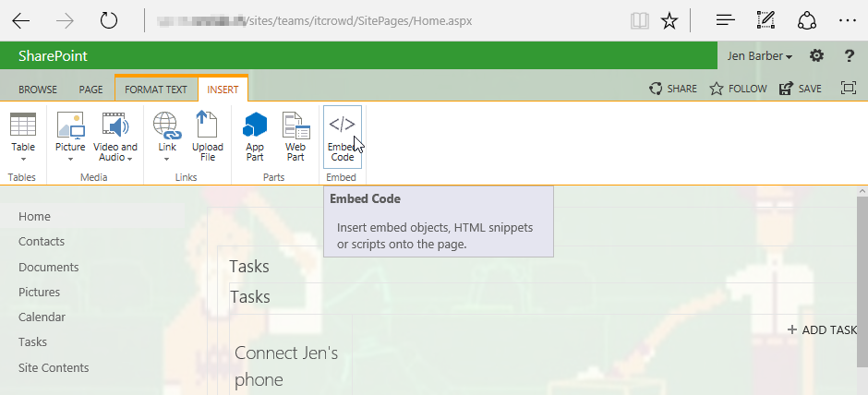Screen dimensions: 868x395
Task: Click the SharePoint brand link
Action: [53, 56]
